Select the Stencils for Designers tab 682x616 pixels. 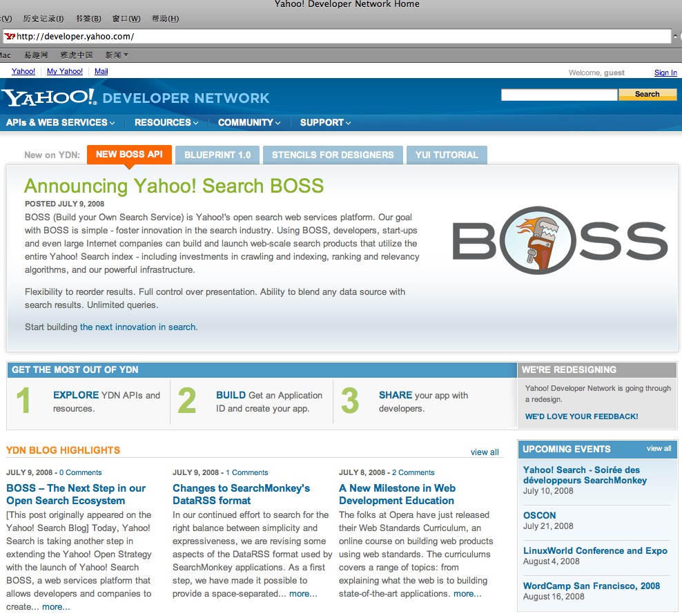(333, 155)
